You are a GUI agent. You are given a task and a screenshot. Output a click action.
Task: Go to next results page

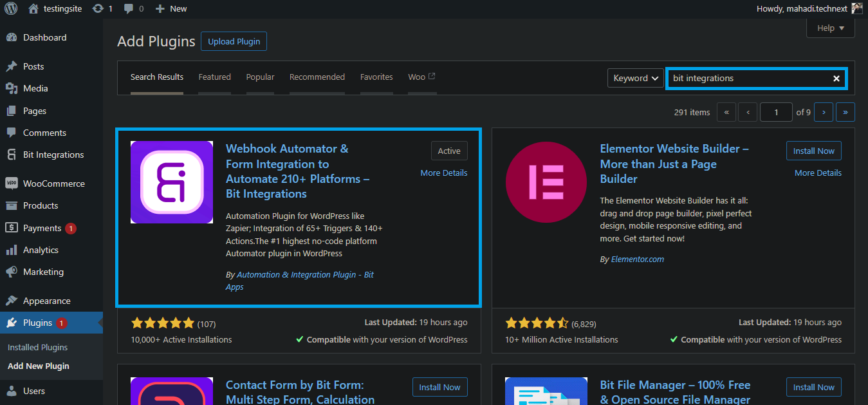click(824, 112)
